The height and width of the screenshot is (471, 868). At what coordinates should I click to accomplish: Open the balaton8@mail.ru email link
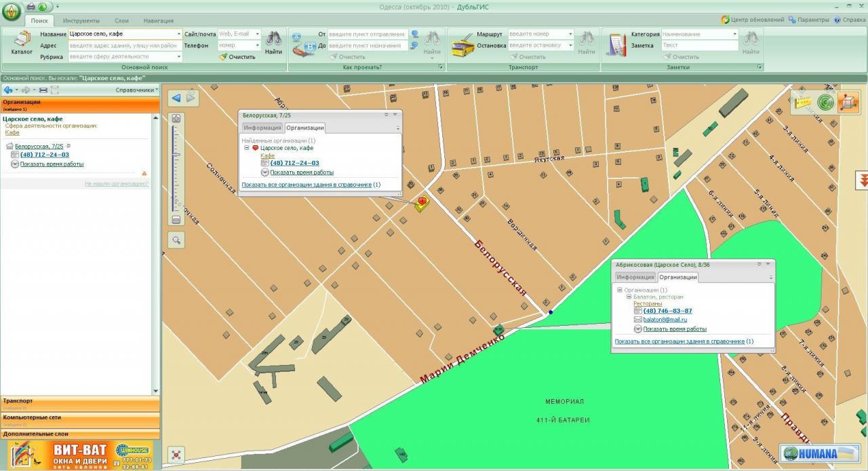[665, 320]
